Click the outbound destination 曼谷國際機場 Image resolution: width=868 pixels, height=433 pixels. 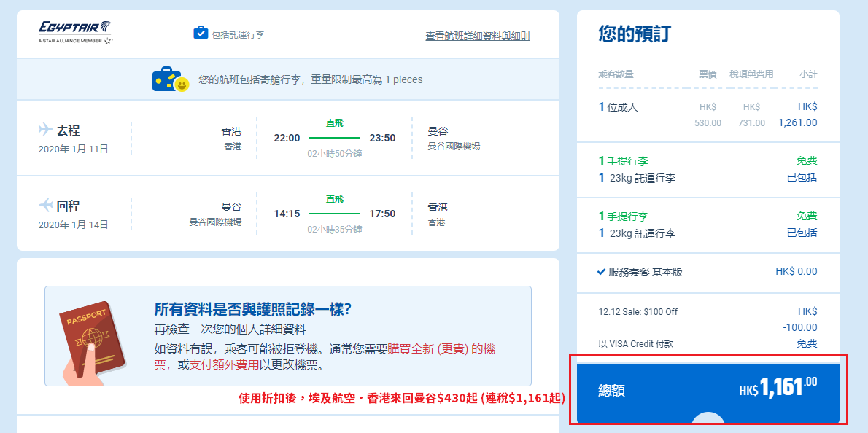454,147
